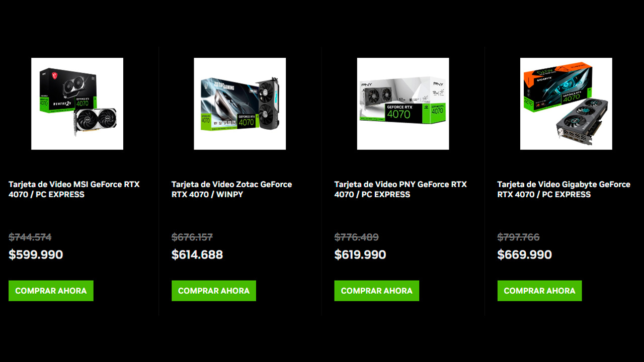The height and width of the screenshot is (362, 644).
Task: Click Comprar Ahora for the MSI card
Action: point(51,291)
